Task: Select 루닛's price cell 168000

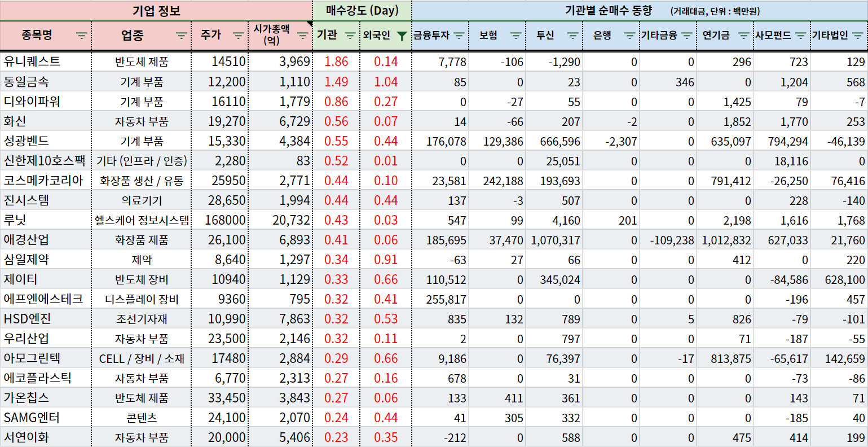Action: point(220,220)
